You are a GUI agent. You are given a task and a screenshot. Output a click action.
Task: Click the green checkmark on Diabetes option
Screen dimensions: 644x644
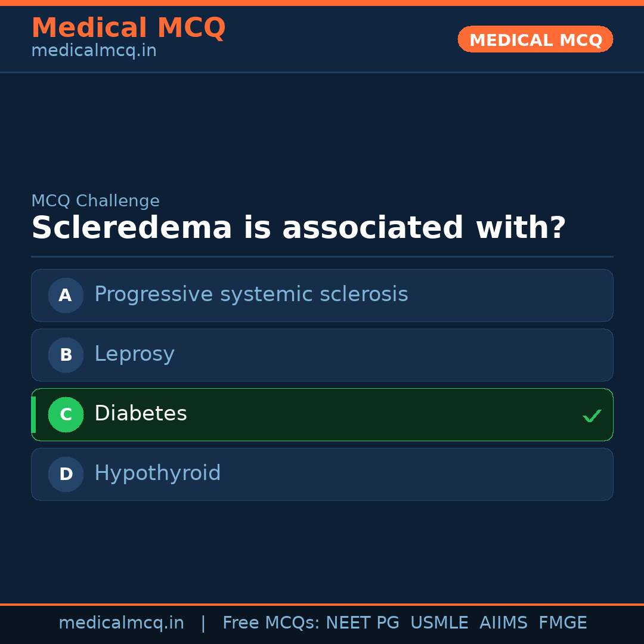[592, 416]
